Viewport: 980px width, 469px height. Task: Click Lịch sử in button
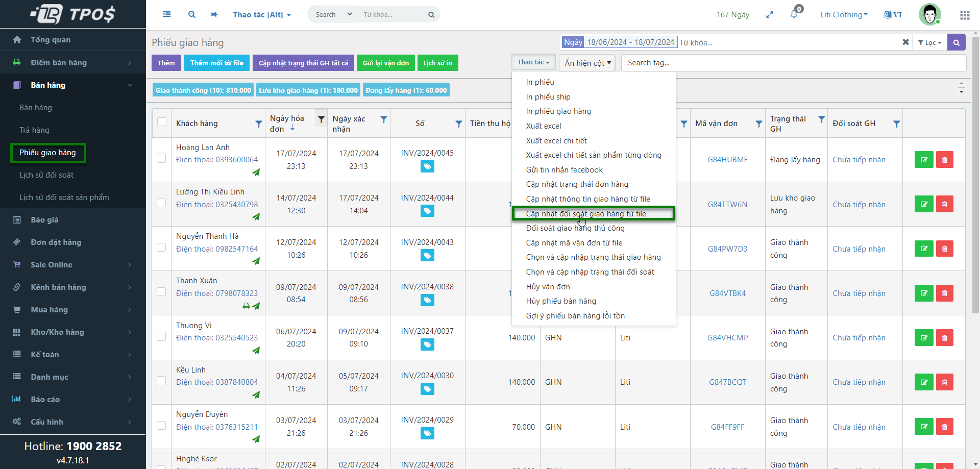coord(437,63)
